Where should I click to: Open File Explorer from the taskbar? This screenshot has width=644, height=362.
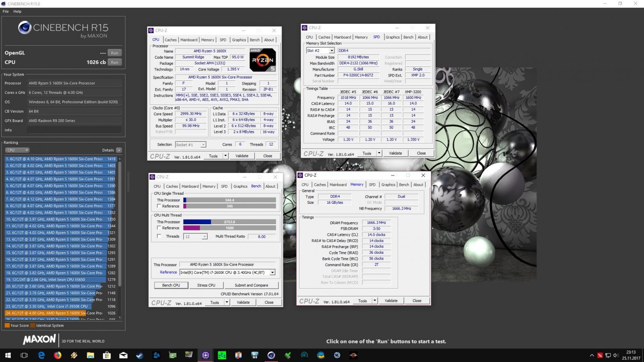click(90, 355)
